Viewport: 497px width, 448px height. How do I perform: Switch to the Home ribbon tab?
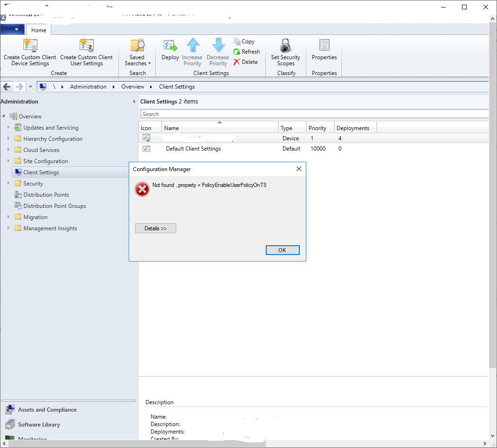pyautogui.click(x=39, y=30)
